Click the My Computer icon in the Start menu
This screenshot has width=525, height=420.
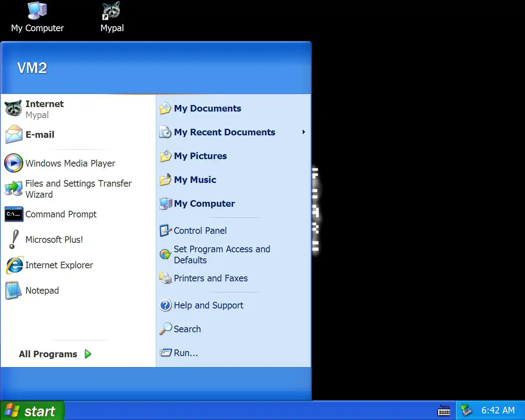pos(165,203)
